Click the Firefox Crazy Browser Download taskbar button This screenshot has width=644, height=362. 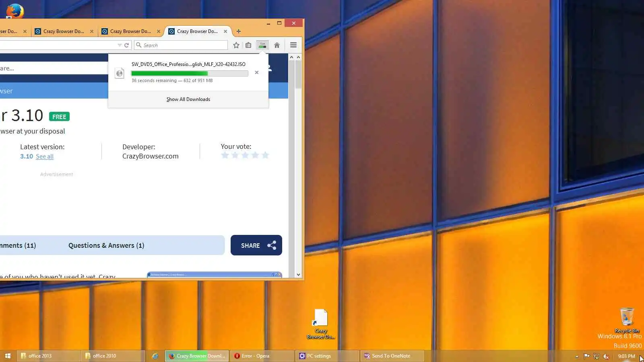(197, 356)
